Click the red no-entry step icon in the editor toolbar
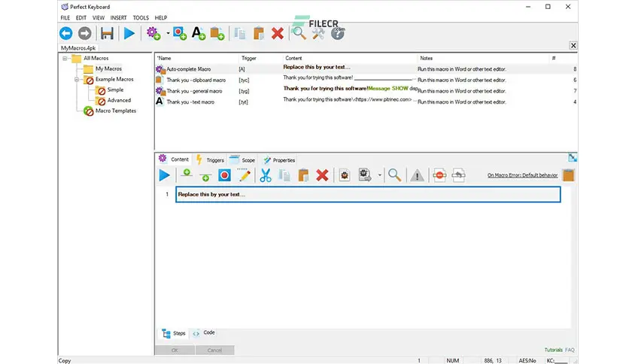Viewport: 629px width, 364px height. [439, 175]
